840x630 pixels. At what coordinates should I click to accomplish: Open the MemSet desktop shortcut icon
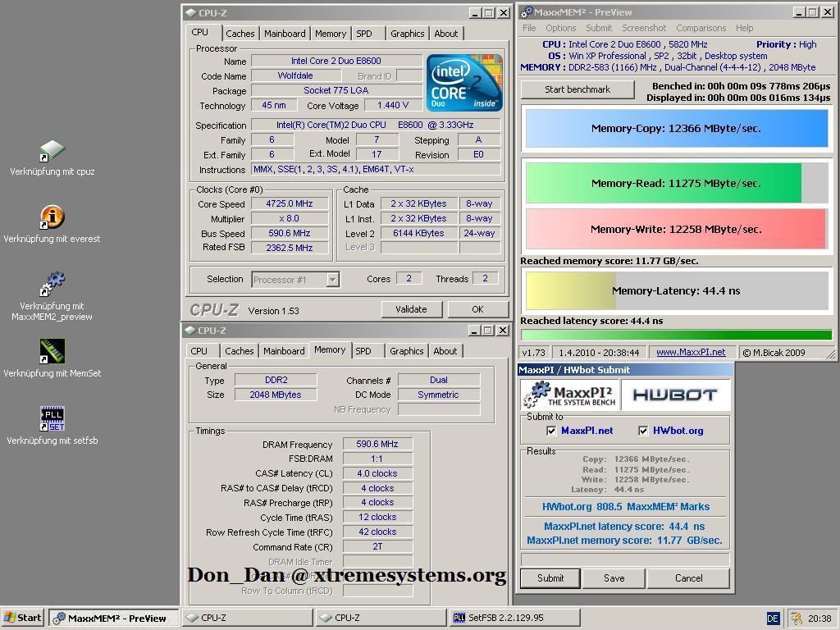pos(52,351)
